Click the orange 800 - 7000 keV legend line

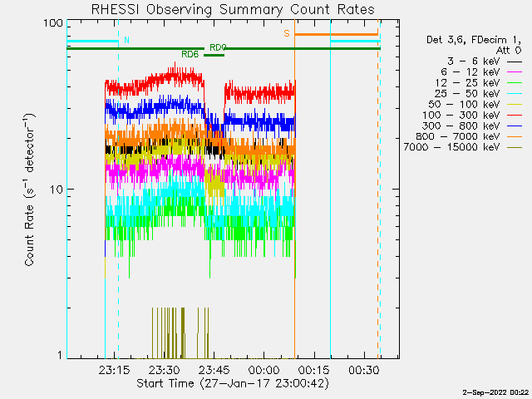tap(515, 137)
